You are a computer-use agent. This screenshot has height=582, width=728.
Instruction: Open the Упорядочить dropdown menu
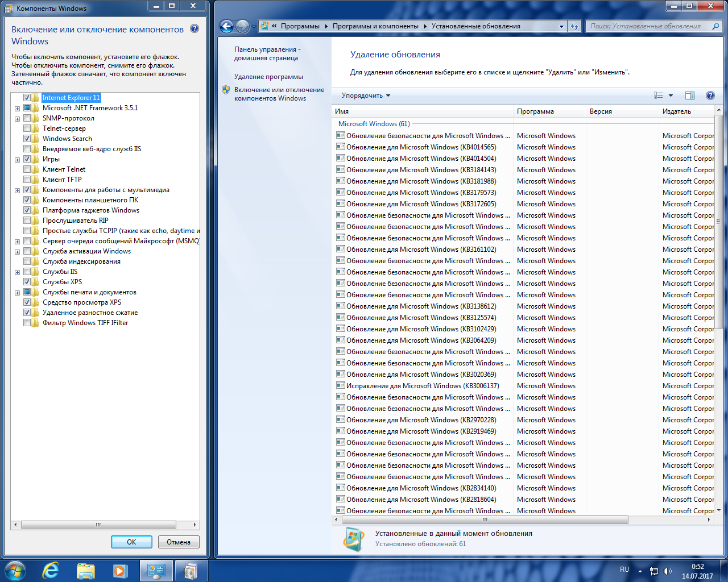point(366,95)
